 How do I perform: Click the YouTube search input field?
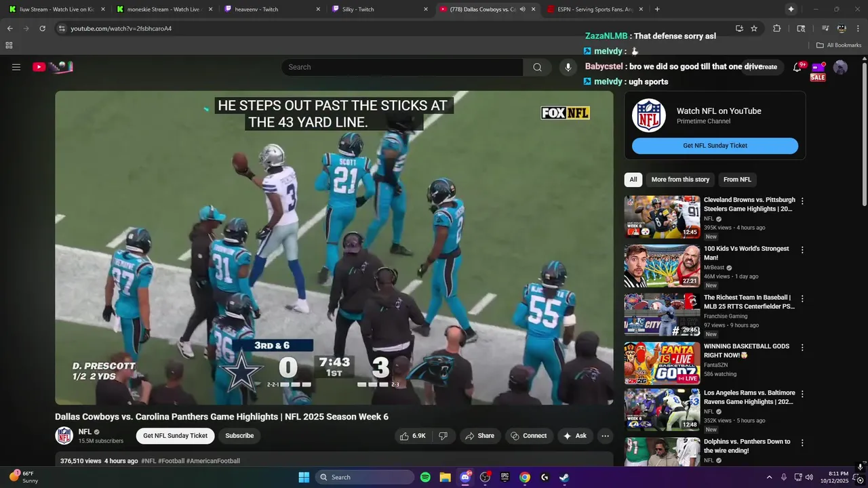pos(402,67)
